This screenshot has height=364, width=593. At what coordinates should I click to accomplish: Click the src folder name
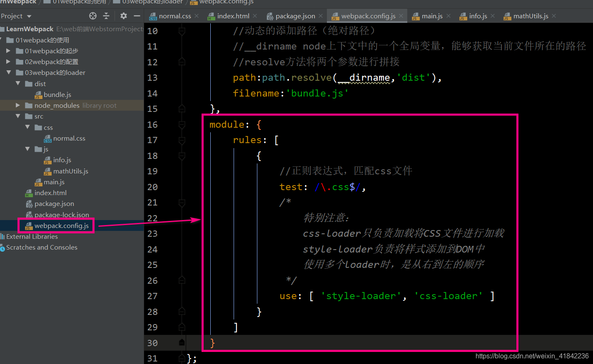[x=39, y=116]
